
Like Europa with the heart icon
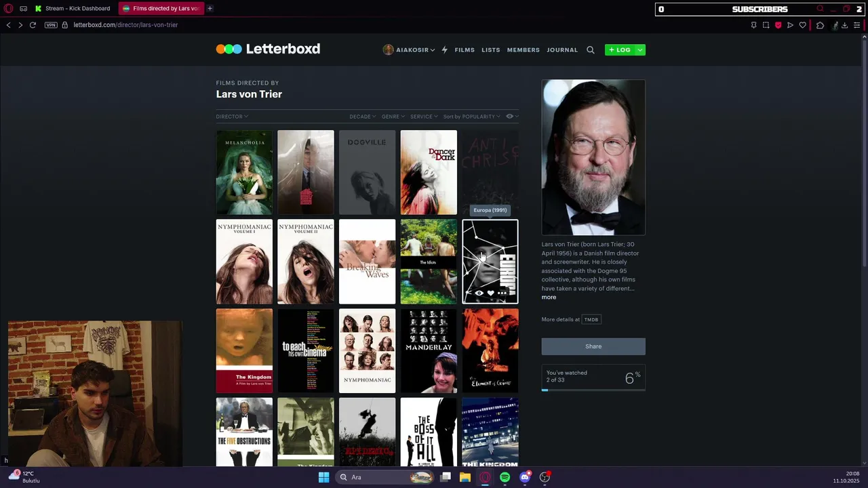point(490,293)
